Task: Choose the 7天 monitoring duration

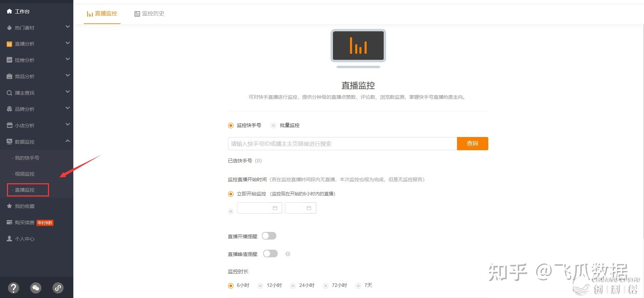Action: click(x=358, y=286)
